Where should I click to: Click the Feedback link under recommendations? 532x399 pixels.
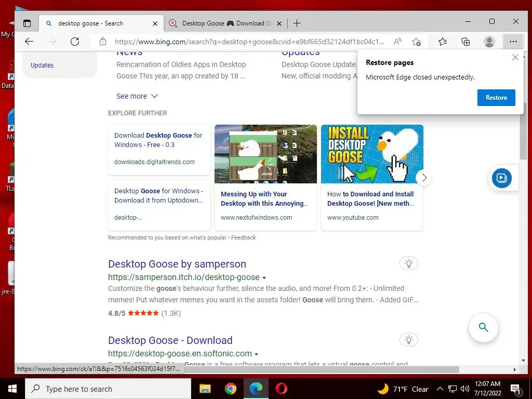(243, 237)
